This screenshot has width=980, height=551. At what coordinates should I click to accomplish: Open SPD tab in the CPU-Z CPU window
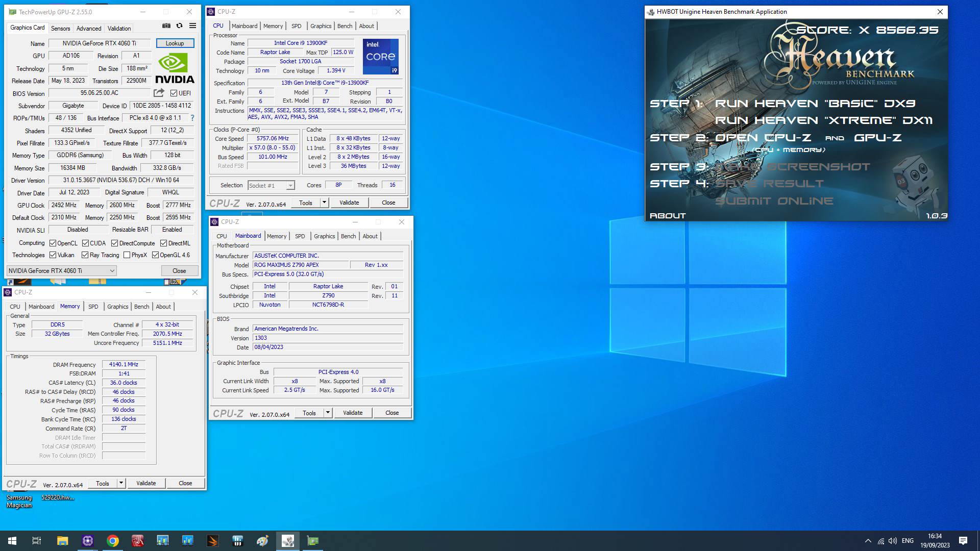[297, 26]
